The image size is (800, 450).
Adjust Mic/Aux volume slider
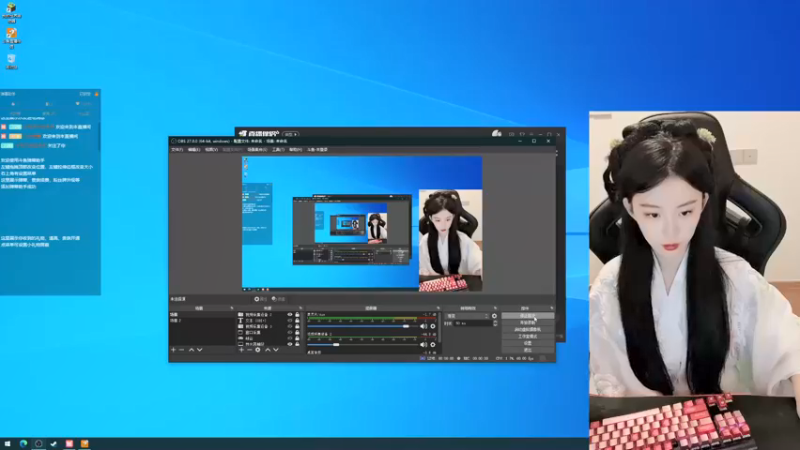tap(362, 326)
